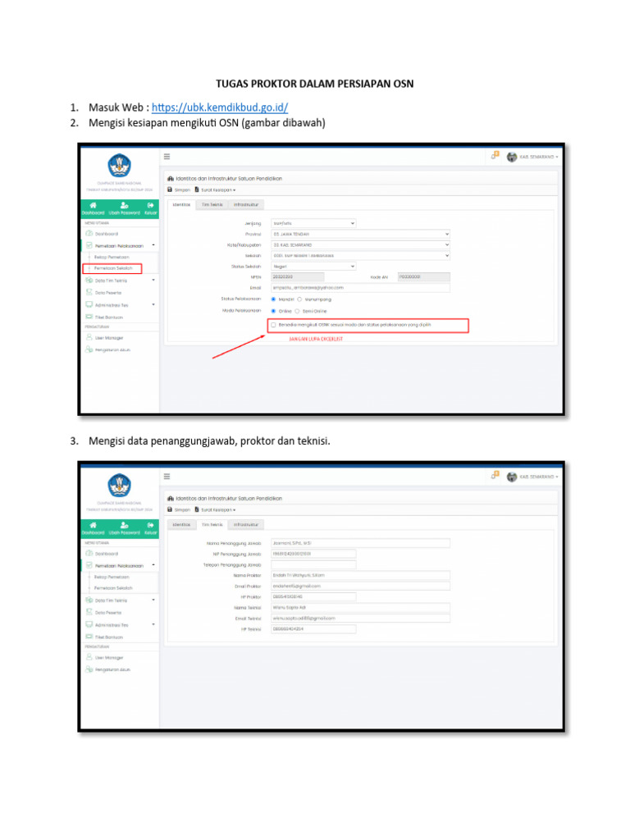The width and height of the screenshot is (630, 840).
Task: Switch to Infrastruktur tab in step 3 screenshot
Action: pyautogui.click(x=246, y=524)
